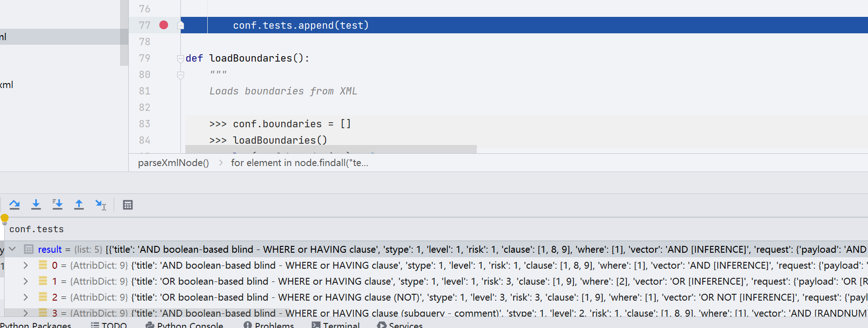The height and width of the screenshot is (328, 868).
Task: Click the fold marker on line 77
Action: 181,25
